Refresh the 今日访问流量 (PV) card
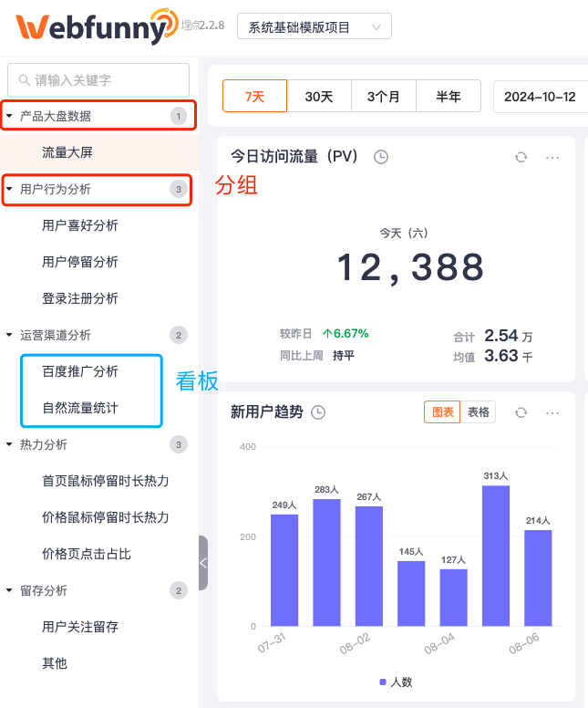This screenshot has height=708, width=588. click(521, 157)
